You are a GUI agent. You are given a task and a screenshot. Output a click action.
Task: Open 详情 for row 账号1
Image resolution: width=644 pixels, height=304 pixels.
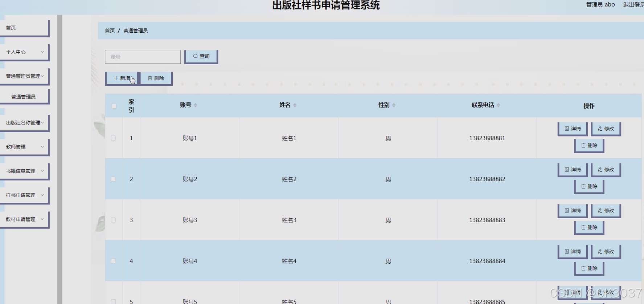[573, 129]
